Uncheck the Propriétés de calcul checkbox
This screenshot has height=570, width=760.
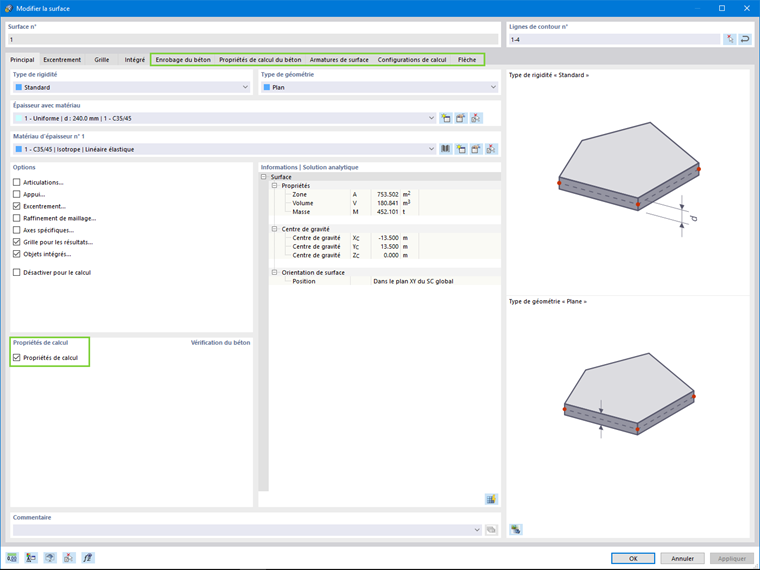tap(16, 358)
